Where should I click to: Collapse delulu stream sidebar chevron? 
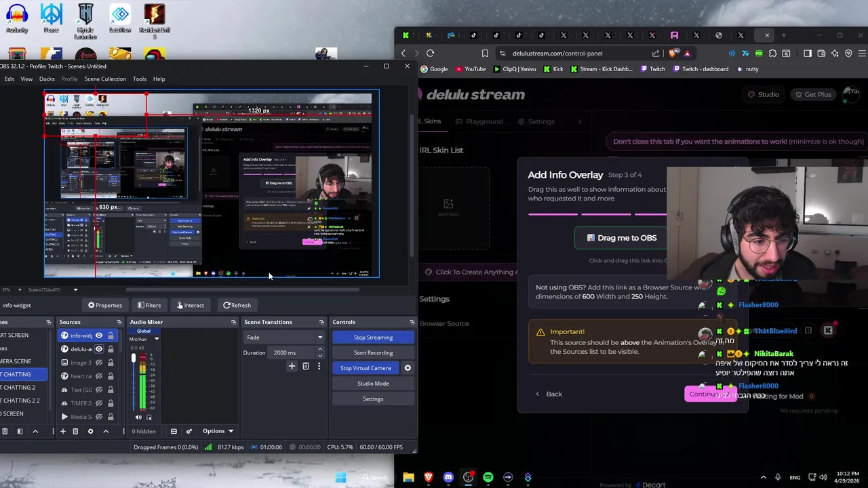point(580,121)
